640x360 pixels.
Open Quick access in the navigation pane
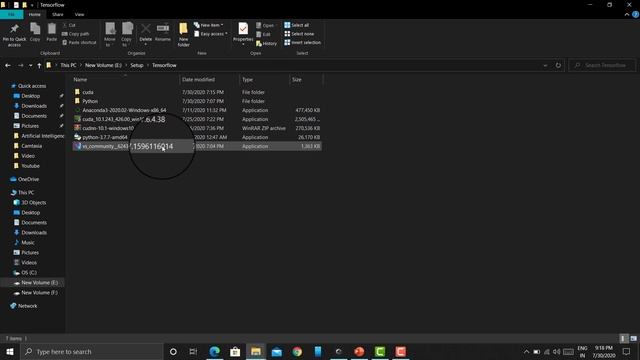pos(32,86)
